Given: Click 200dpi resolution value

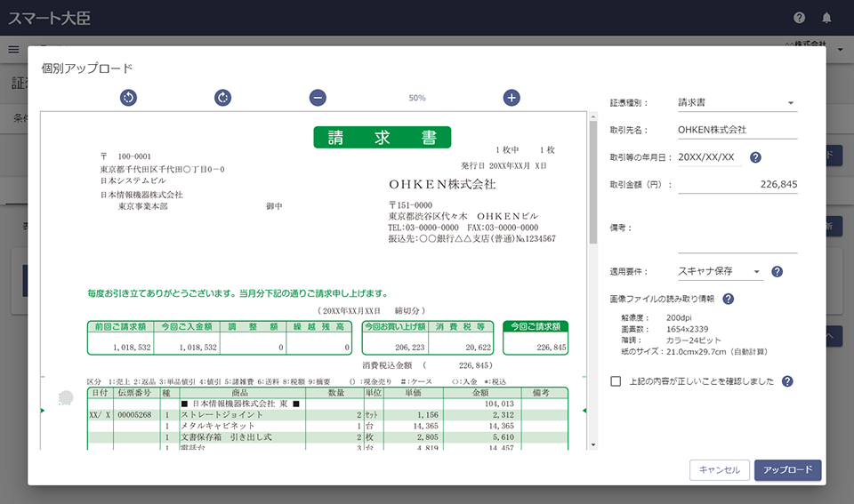Looking at the screenshot, I should pos(679,318).
